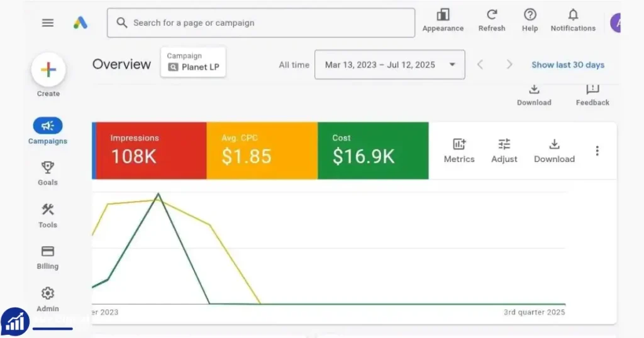Click the All time label
The width and height of the screenshot is (644, 338).
[294, 65]
